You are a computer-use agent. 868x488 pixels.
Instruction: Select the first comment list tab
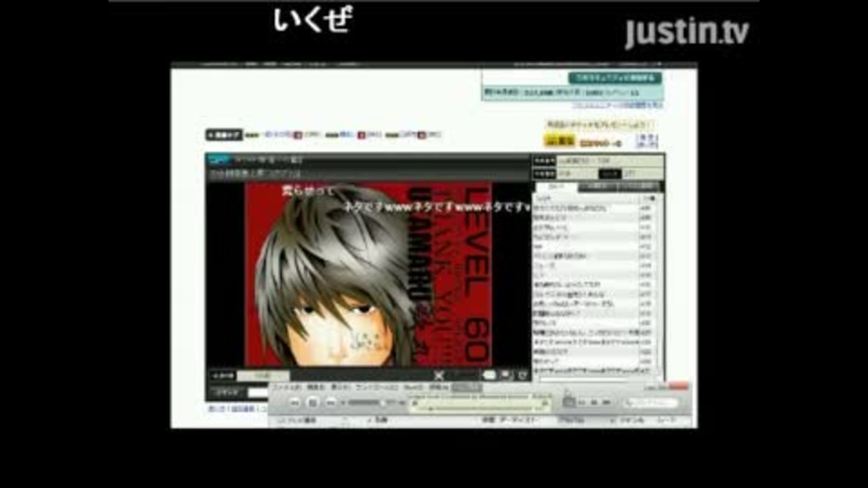(x=556, y=187)
